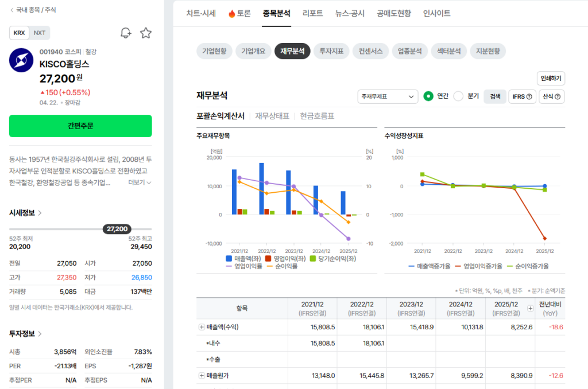Viewport: 588px width, 389px height.
Task: Toggle 영업이익증가율 legend entry
Action: click(478, 266)
